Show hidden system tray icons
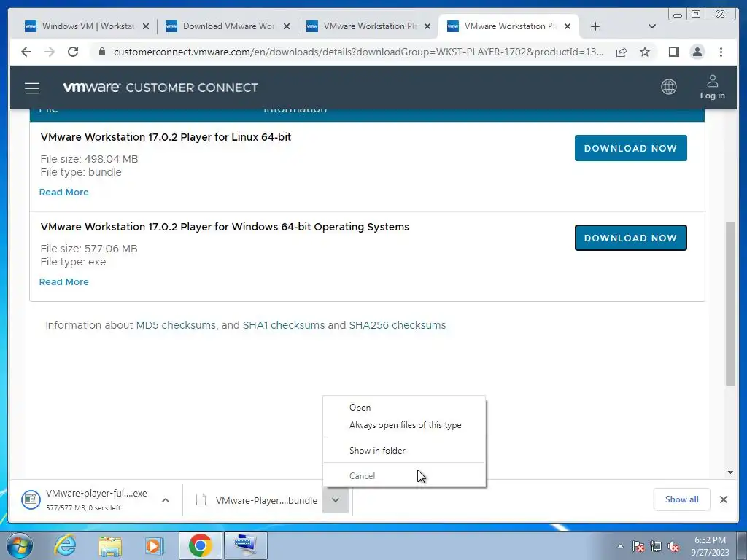This screenshot has height=560, width=747. coord(620,546)
